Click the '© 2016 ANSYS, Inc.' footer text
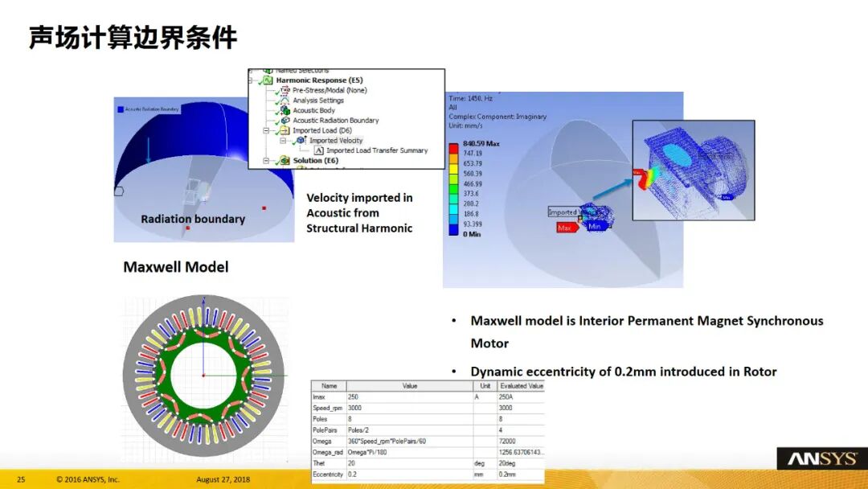This screenshot has width=868, height=489. (x=88, y=479)
